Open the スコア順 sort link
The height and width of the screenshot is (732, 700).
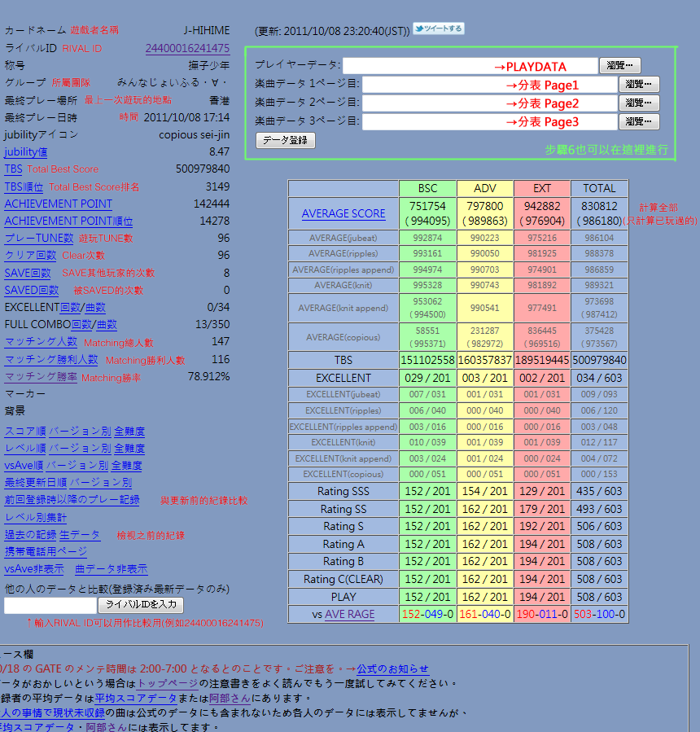[24, 432]
